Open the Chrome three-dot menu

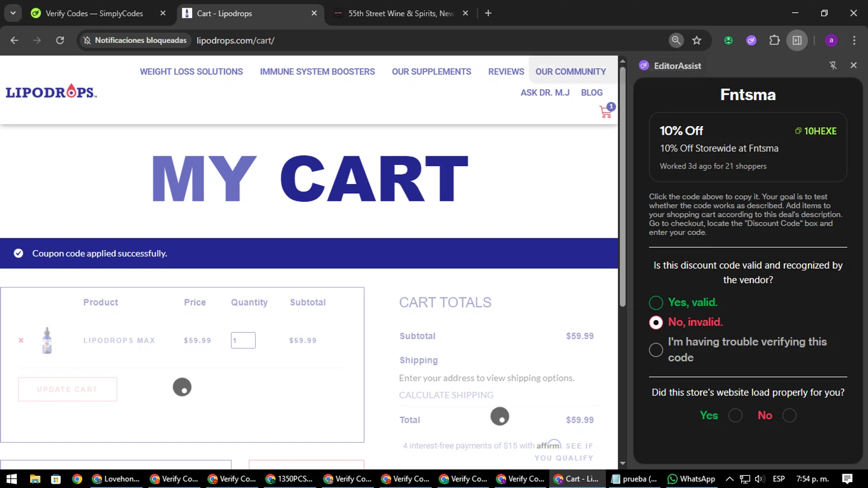pos(854,41)
